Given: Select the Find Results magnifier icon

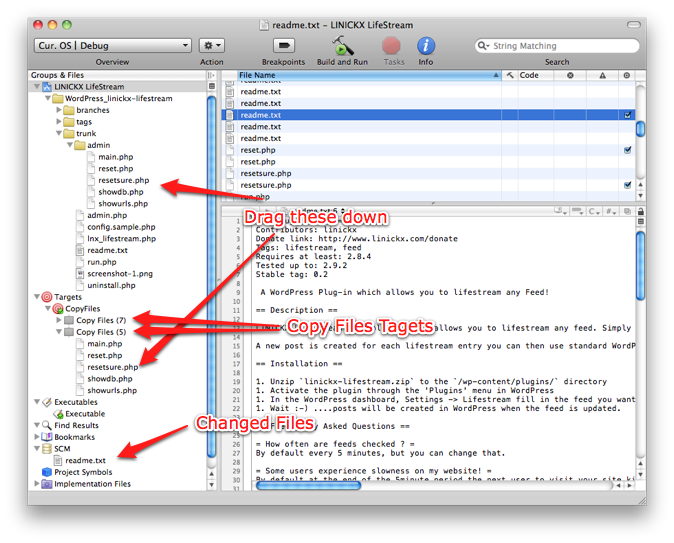Looking at the screenshot, I should (47, 425).
